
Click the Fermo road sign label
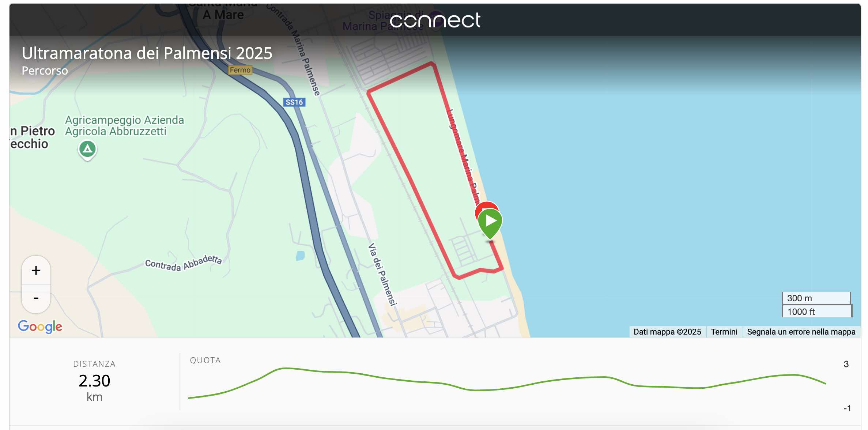(240, 70)
